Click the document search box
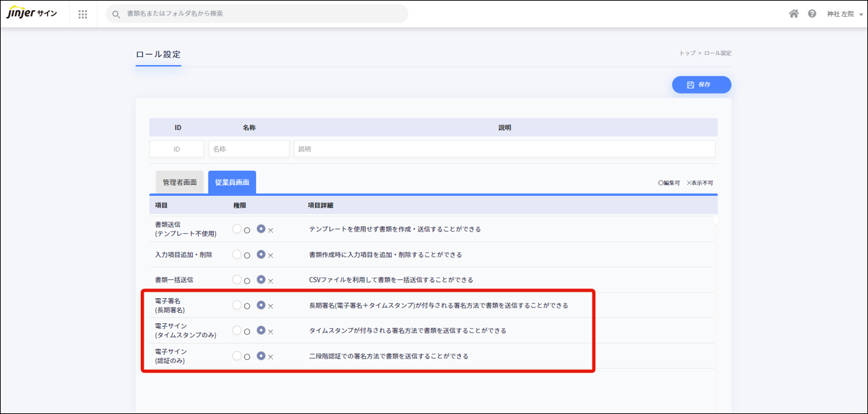Image resolution: width=868 pixels, height=414 pixels. (x=264, y=14)
